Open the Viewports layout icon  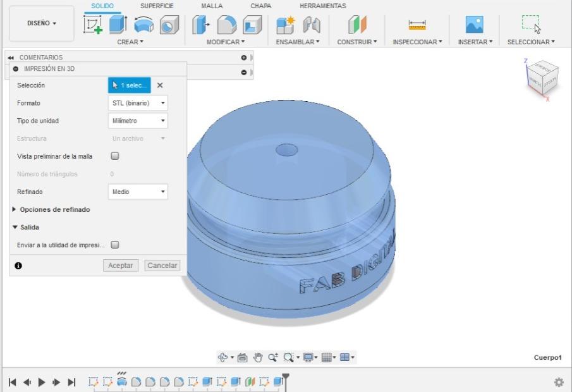[344, 357]
